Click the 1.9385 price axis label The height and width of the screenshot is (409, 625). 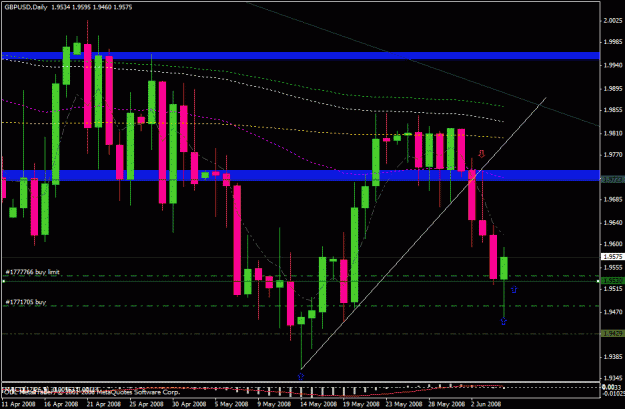coord(613,356)
